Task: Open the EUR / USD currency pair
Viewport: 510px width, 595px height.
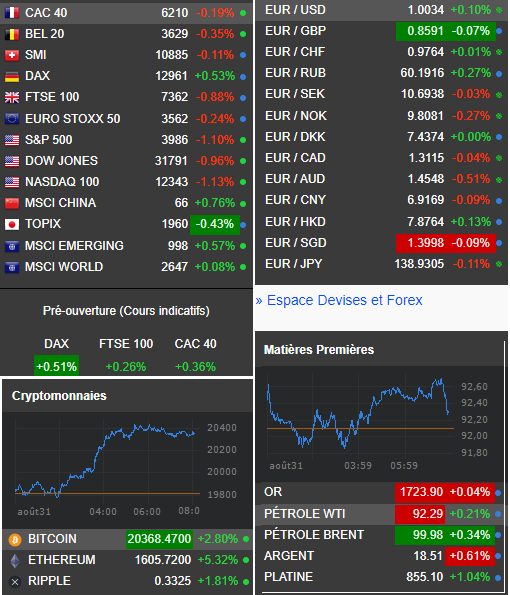Action: pyautogui.click(x=295, y=10)
